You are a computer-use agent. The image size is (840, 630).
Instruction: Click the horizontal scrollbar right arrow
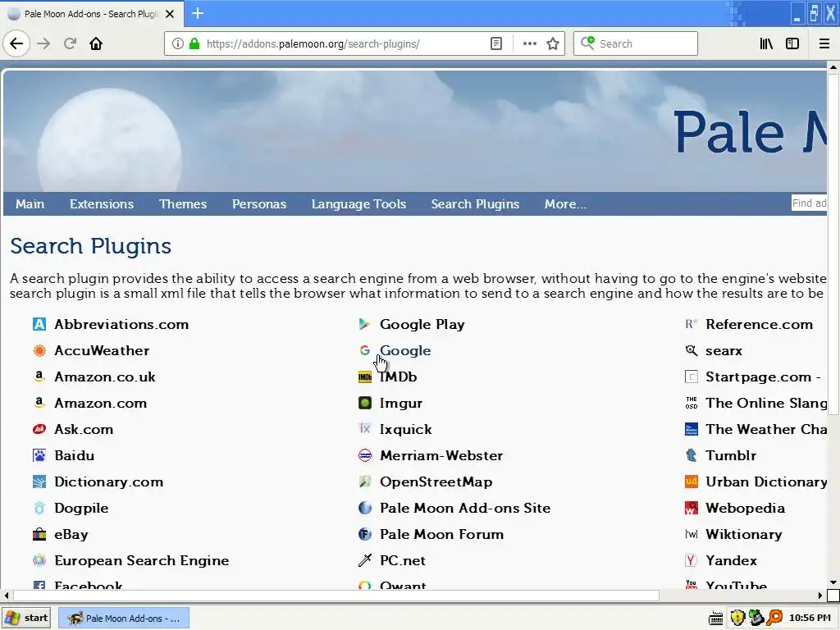coord(820,596)
